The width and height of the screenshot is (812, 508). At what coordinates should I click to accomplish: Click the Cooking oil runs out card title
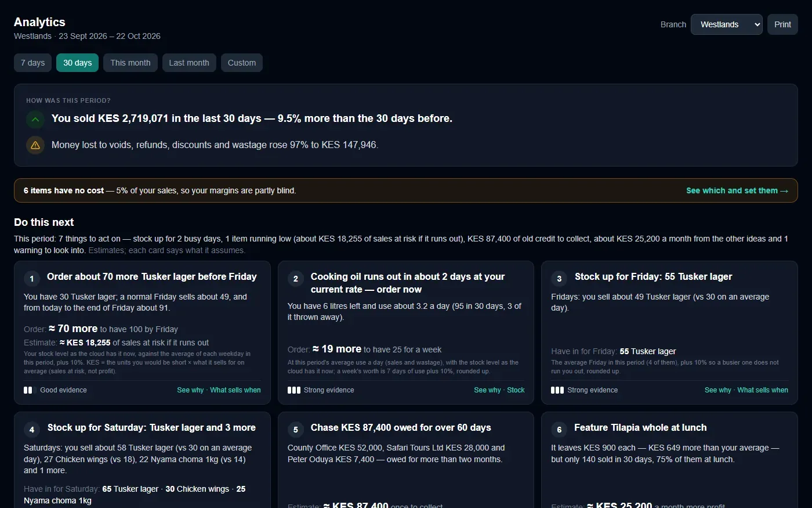click(x=408, y=283)
